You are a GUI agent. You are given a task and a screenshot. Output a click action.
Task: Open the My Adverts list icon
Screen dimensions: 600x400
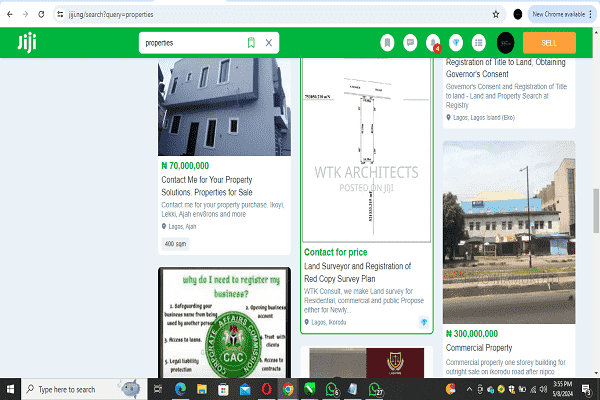[479, 42]
